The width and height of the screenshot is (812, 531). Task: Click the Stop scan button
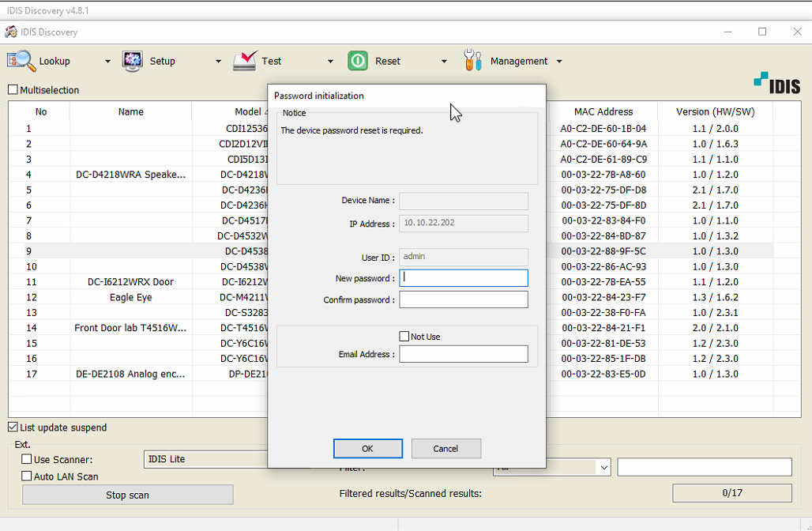point(127,495)
